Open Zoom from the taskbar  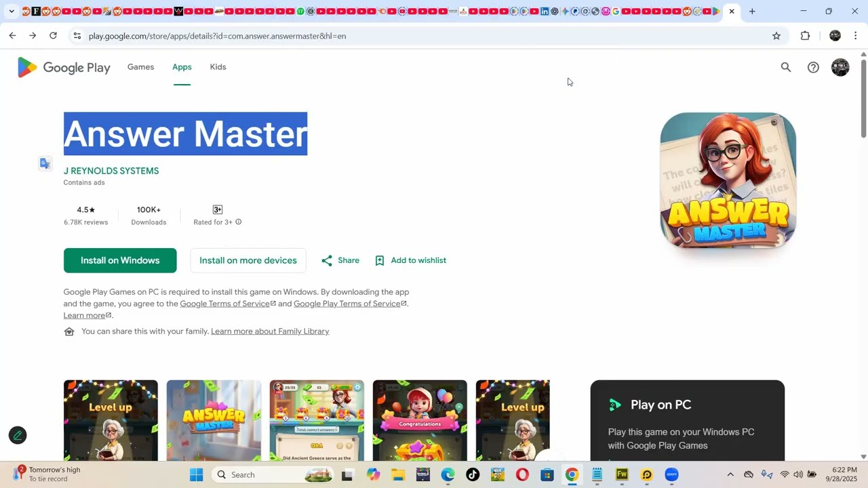click(x=671, y=474)
